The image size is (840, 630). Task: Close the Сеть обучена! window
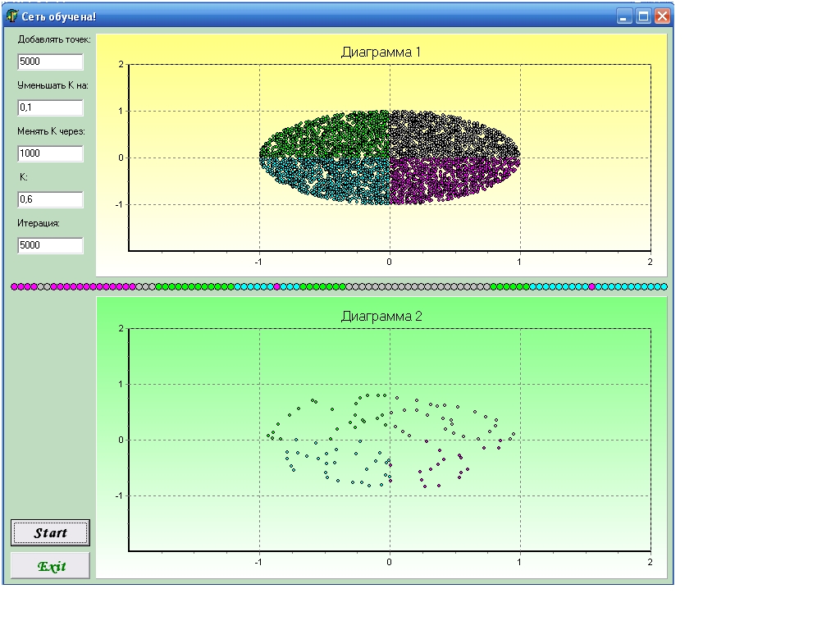tap(662, 16)
